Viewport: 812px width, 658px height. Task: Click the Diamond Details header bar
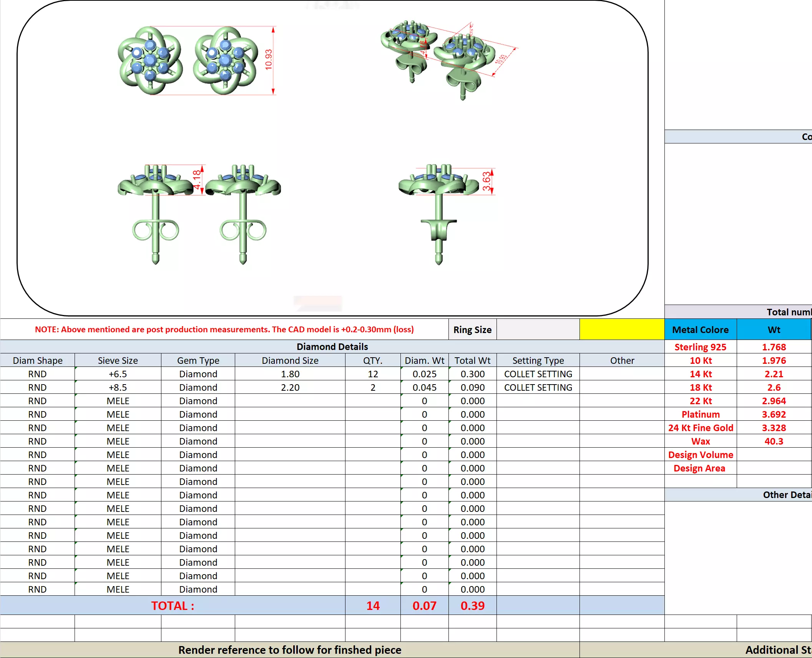[x=332, y=346]
